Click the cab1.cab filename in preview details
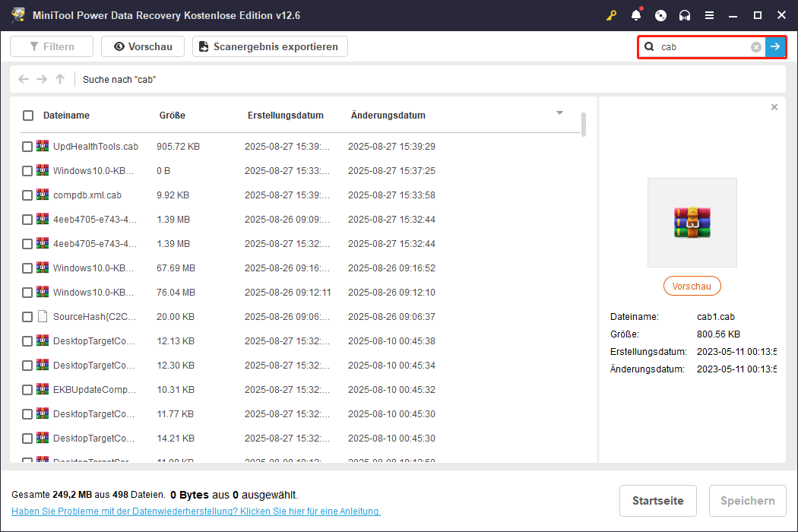The width and height of the screenshot is (798, 532). (716, 317)
